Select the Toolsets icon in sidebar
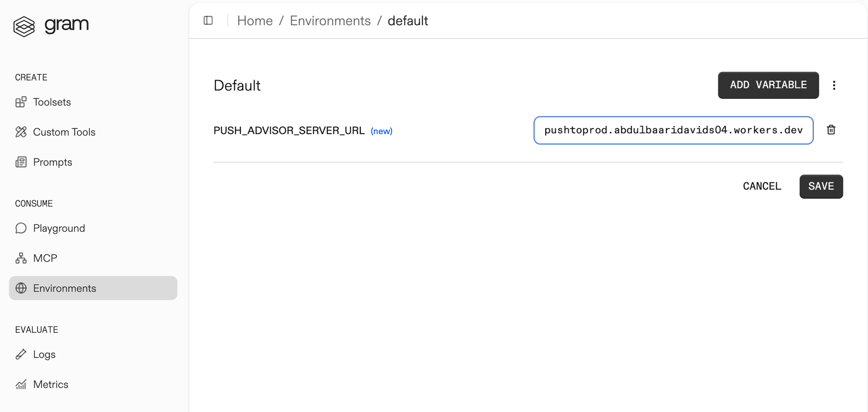The height and width of the screenshot is (412, 868). pyautogui.click(x=22, y=102)
